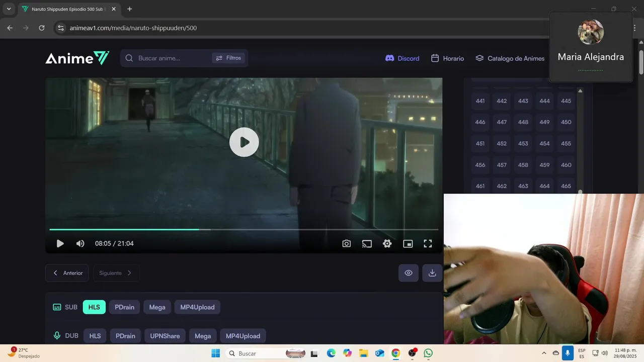Viewport: 644px width, 362px height.
Task: Open episode 463
Action: click(523, 186)
